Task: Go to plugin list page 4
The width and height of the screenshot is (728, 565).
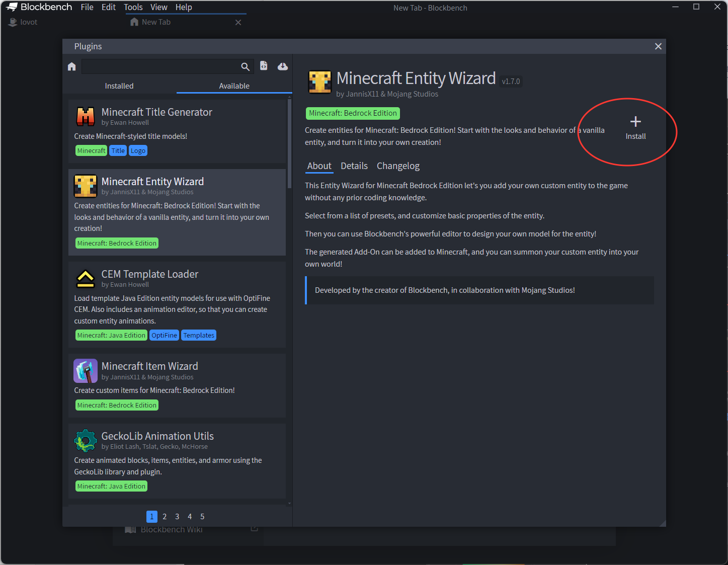Action: click(x=190, y=517)
